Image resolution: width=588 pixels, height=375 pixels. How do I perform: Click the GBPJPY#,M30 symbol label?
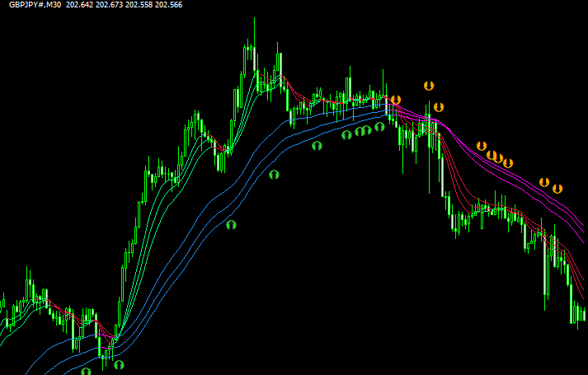38,5
